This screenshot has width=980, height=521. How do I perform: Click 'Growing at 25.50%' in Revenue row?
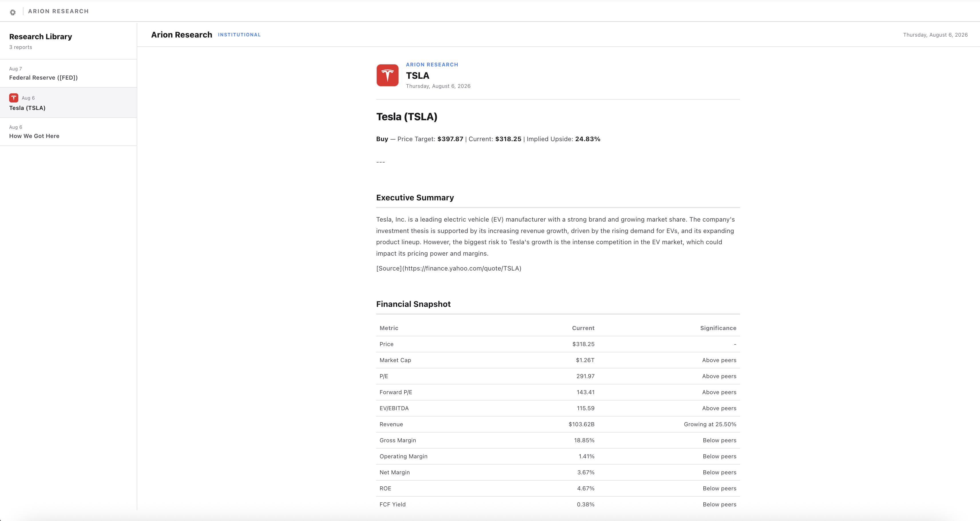pos(710,424)
